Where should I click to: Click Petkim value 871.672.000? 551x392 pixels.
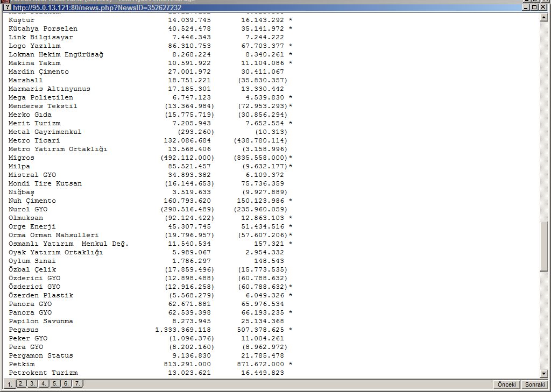[260, 364]
